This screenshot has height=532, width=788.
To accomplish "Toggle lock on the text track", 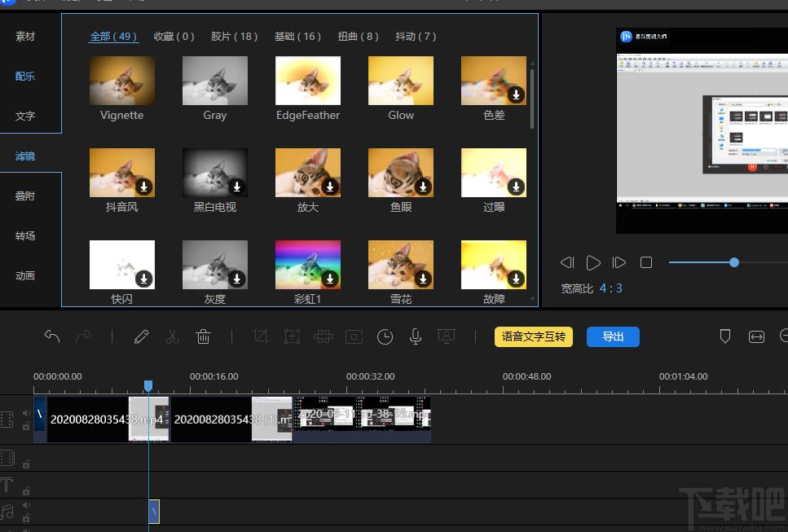I will click(26, 490).
